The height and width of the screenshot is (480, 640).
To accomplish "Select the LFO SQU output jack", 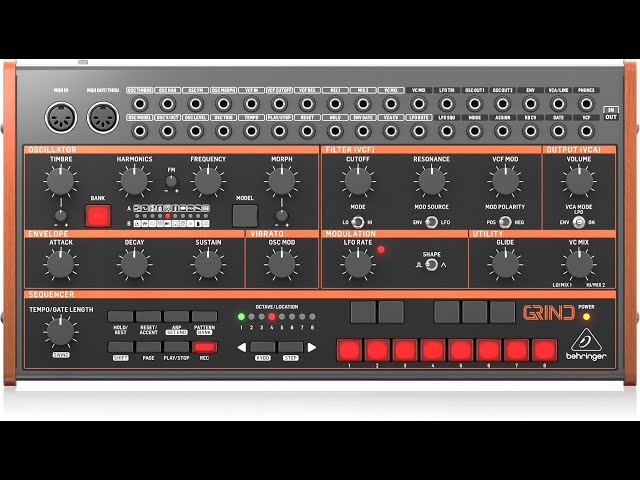I will click(447, 131).
